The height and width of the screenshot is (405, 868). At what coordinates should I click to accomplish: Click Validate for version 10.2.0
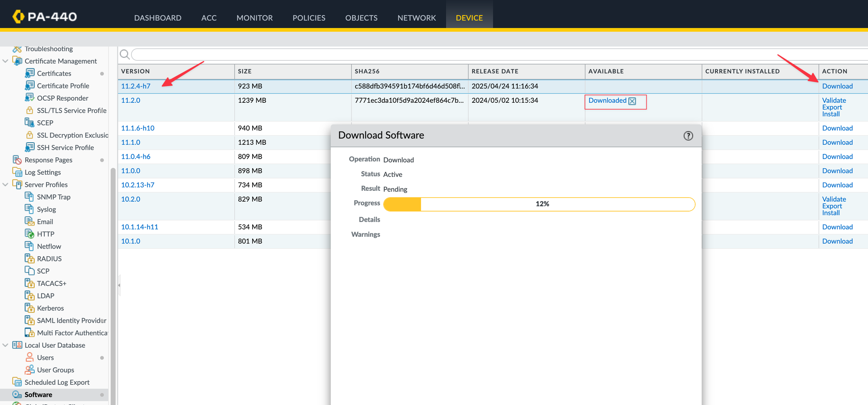[x=834, y=199]
